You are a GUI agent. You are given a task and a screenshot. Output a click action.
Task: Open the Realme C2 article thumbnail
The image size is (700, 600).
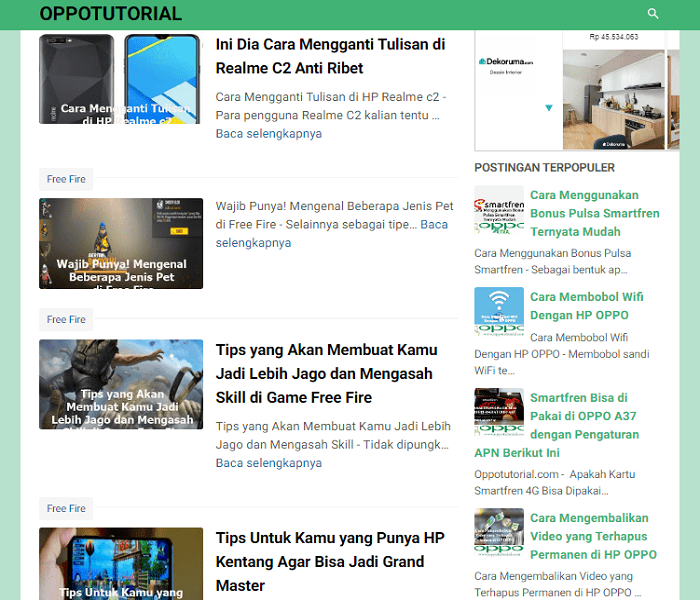[121, 79]
